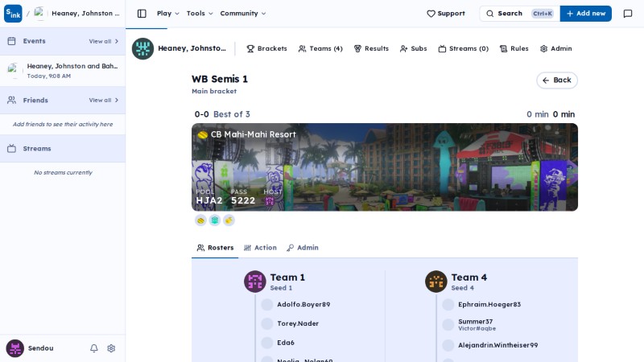Open Team 1 avatar
The image size is (644, 362).
click(254, 282)
